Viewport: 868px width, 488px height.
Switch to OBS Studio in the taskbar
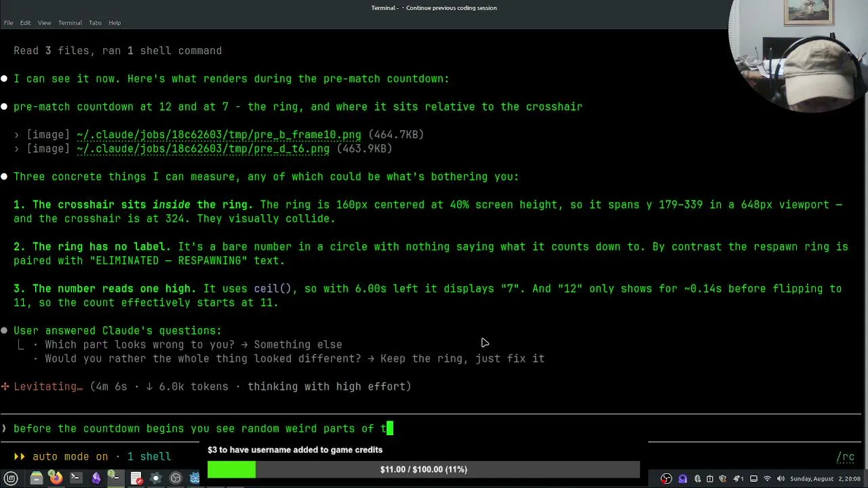tap(176, 478)
